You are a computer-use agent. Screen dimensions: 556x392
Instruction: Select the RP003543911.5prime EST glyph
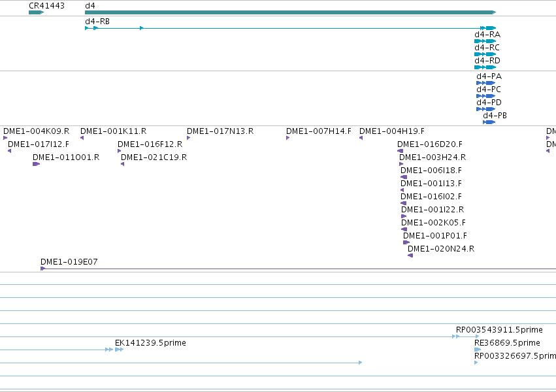coord(466,336)
